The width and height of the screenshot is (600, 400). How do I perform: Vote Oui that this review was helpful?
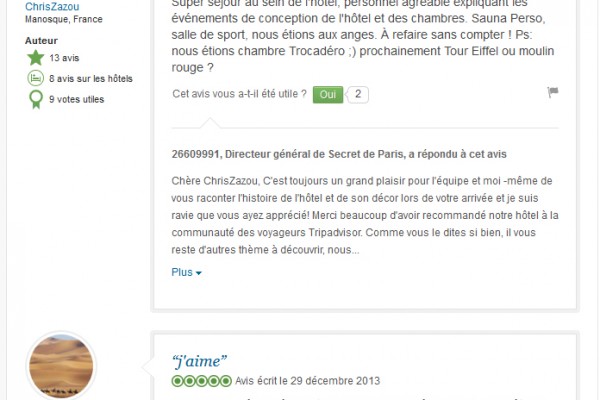[328, 95]
